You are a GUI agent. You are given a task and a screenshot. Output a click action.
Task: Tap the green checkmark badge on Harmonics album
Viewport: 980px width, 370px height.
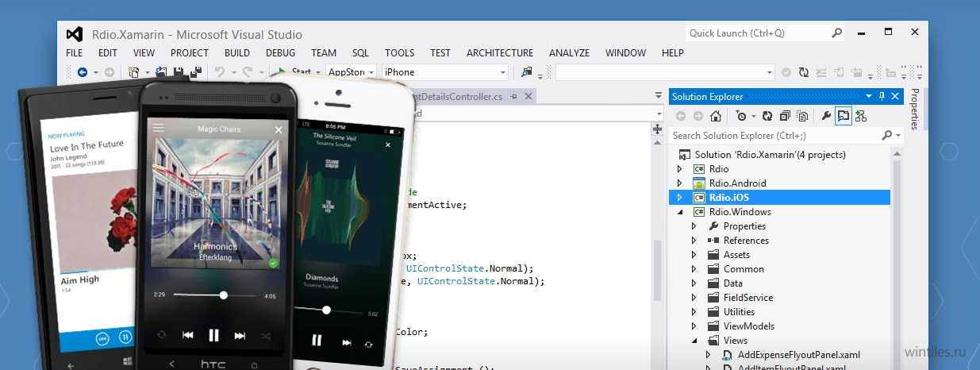(273, 262)
